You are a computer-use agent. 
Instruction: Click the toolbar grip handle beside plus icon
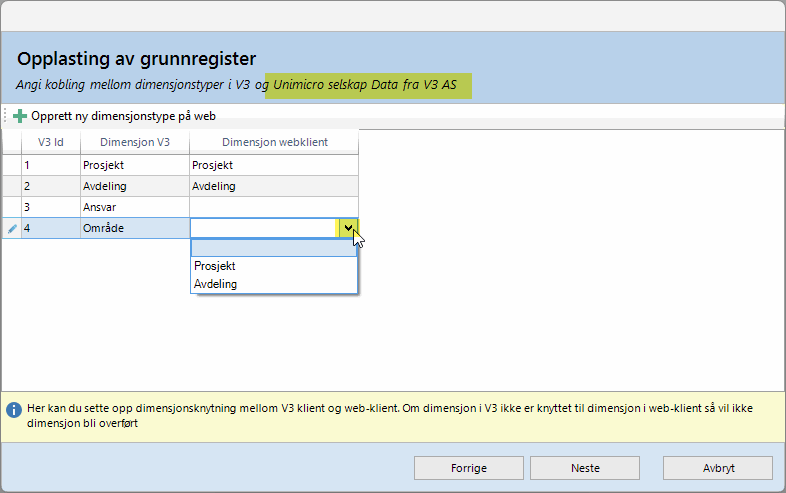(x=6, y=116)
